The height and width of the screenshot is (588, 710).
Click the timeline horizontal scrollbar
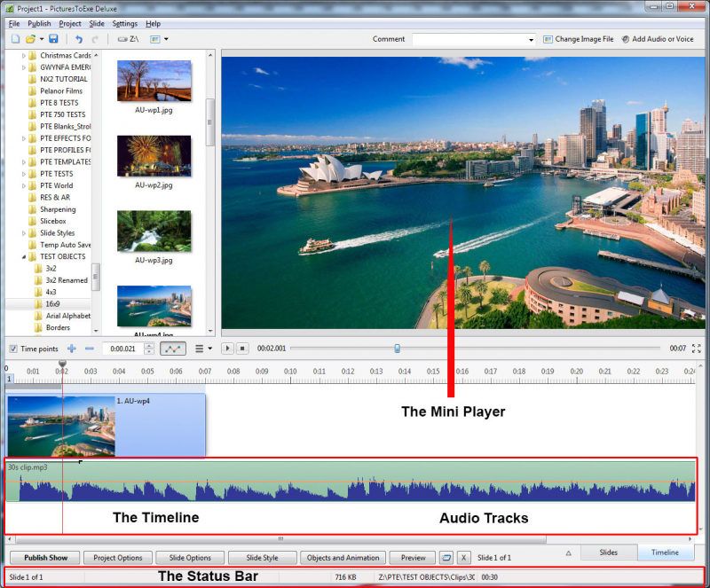click(280, 539)
